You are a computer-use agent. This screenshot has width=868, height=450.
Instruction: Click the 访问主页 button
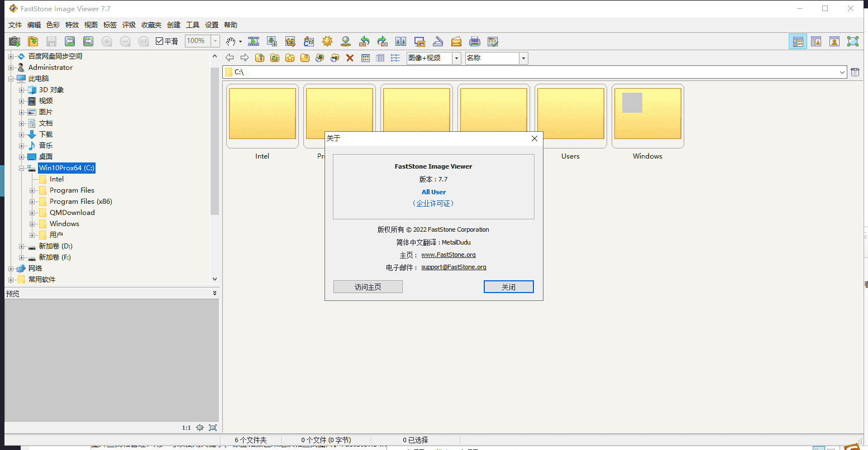coord(368,287)
